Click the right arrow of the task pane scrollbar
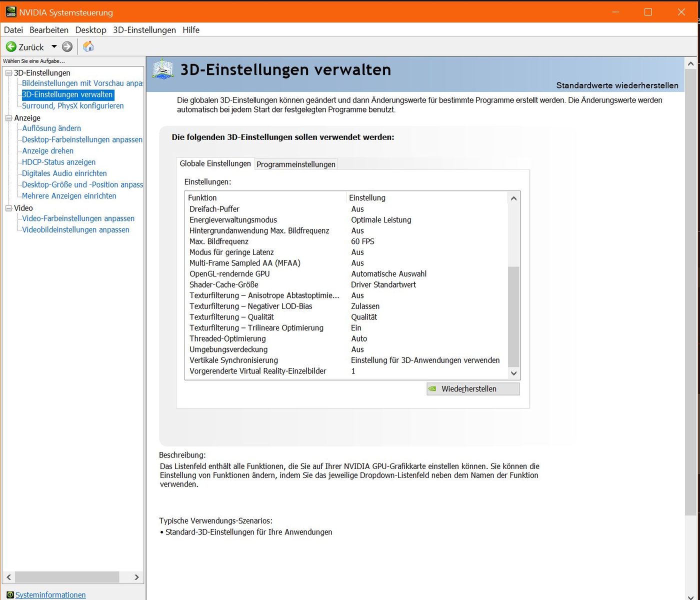Image resolution: width=700 pixels, height=600 pixels. (137, 577)
